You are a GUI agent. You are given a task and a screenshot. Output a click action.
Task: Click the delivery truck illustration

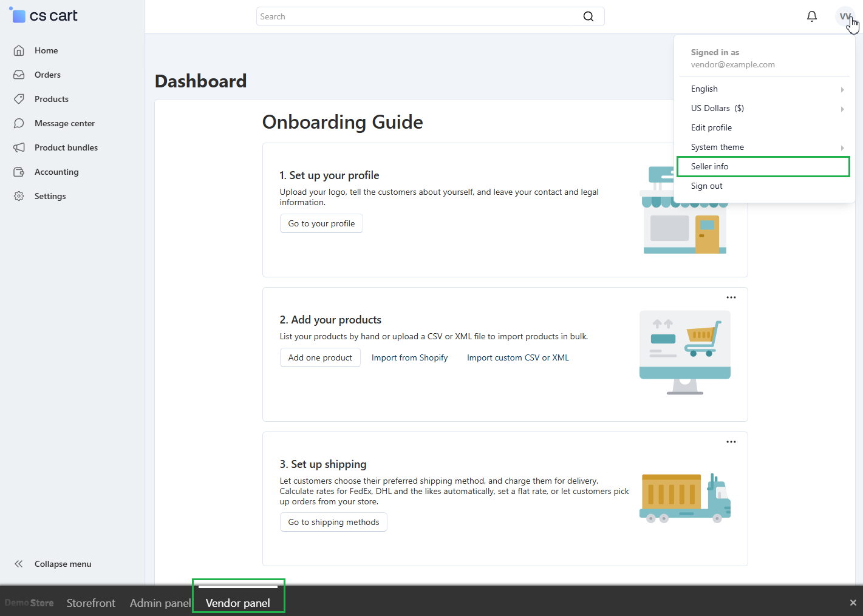pos(685,498)
